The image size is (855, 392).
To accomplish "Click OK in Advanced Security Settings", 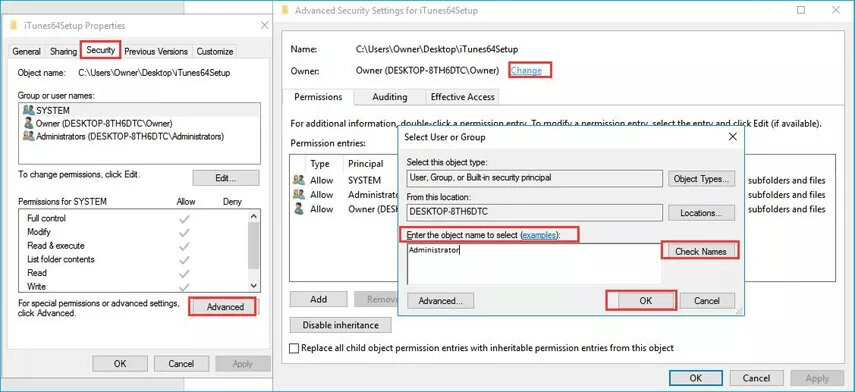I will click(x=695, y=378).
